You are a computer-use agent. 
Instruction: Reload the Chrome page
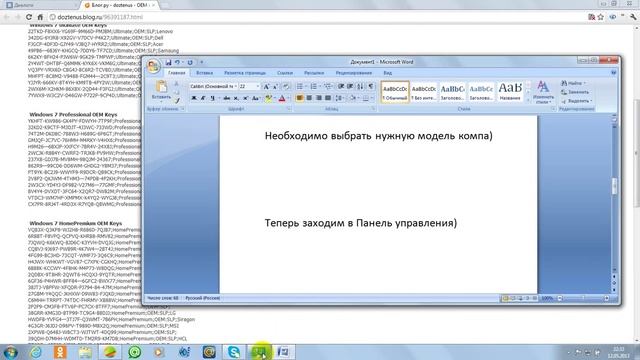point(29,17)
